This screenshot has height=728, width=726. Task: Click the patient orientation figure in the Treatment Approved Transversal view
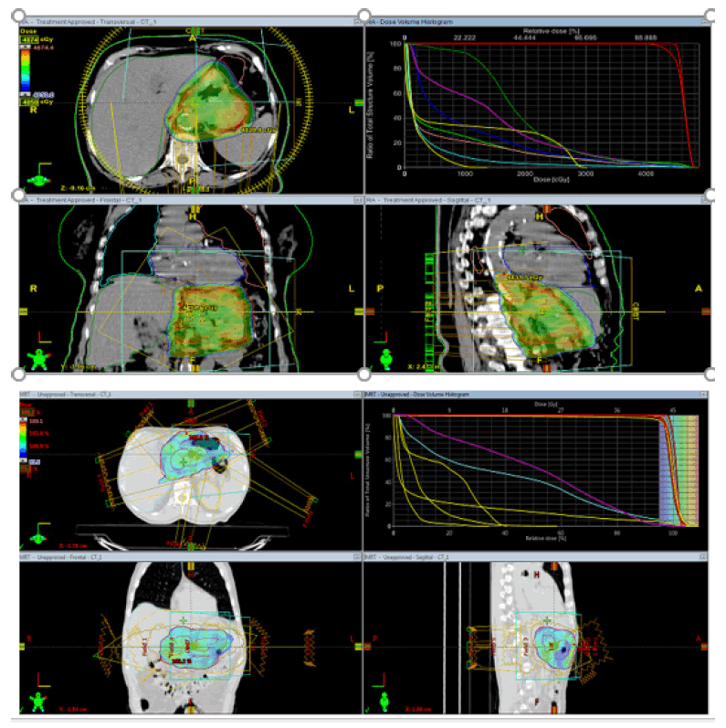pos(39,179)
